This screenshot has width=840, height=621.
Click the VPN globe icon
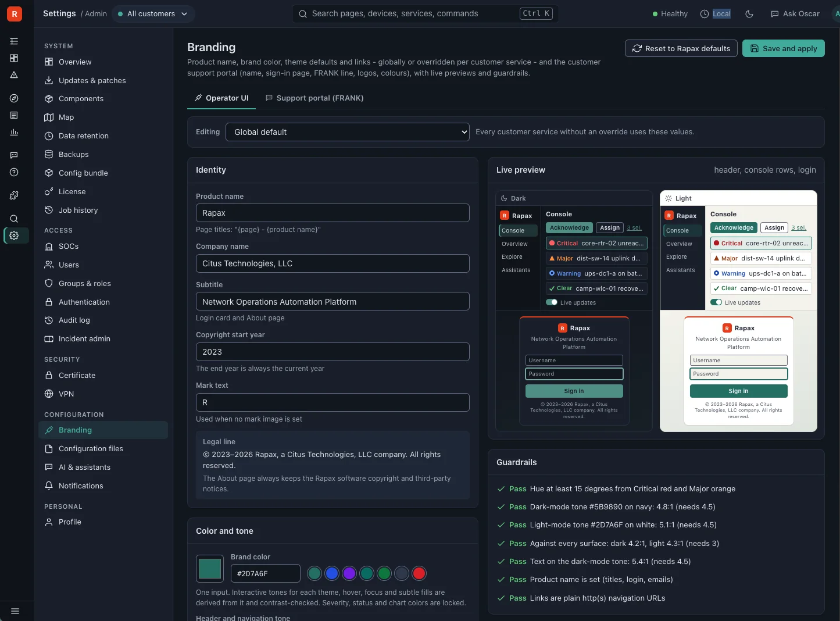(49, 394)
